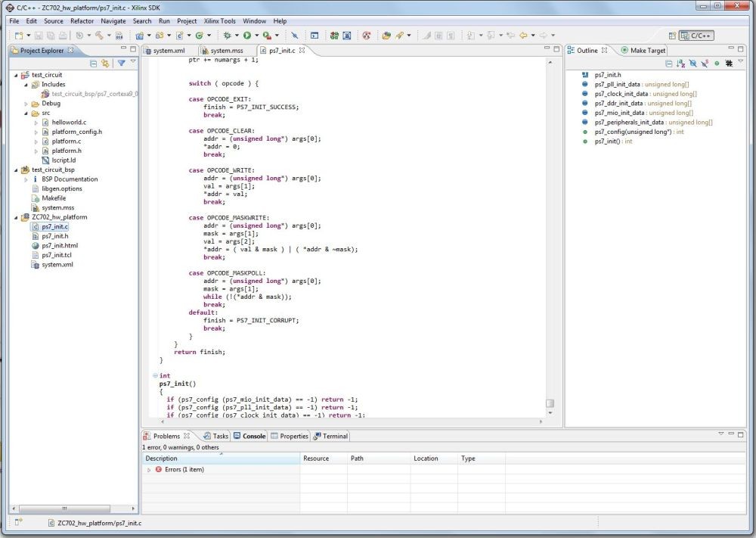Click Link with Editor in Project Explorer
This screenshot has height=538, width=756.
coord(105,64)
